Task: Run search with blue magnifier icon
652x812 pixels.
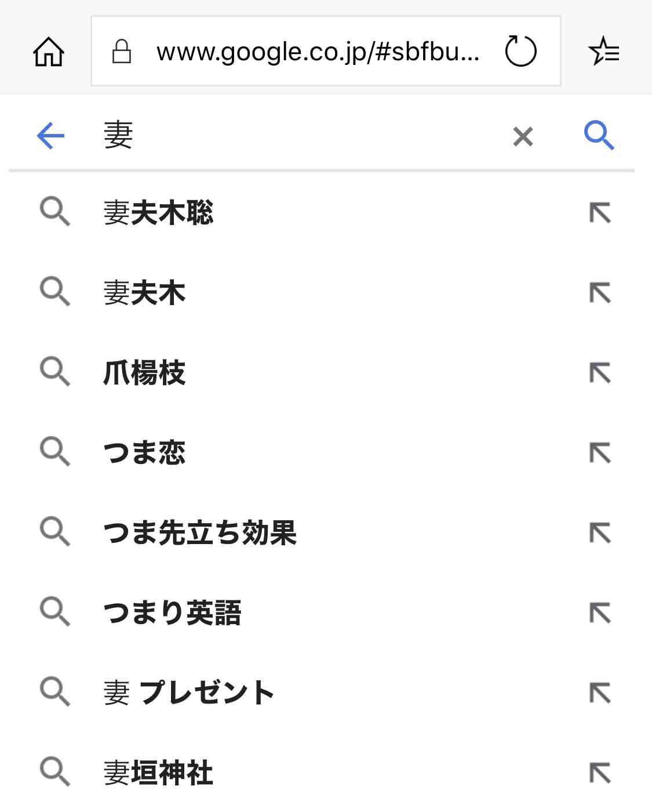Action: click(599, 136)
